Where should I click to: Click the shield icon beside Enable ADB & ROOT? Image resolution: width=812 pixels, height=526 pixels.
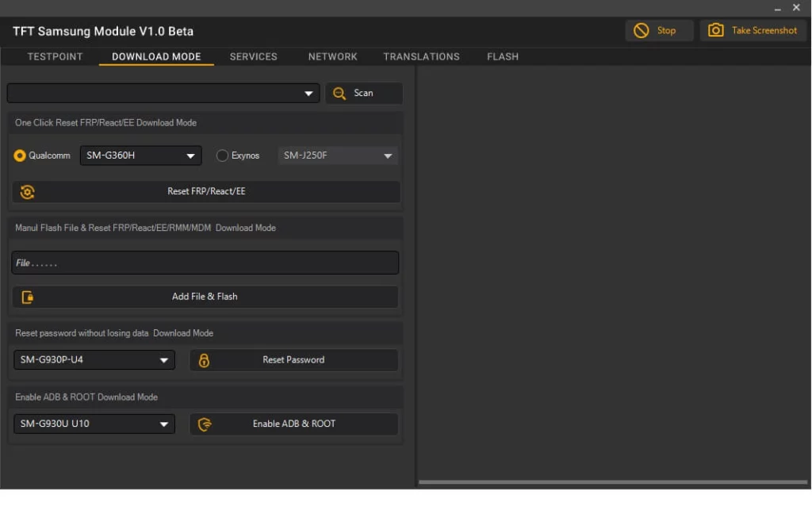[205, 424]
